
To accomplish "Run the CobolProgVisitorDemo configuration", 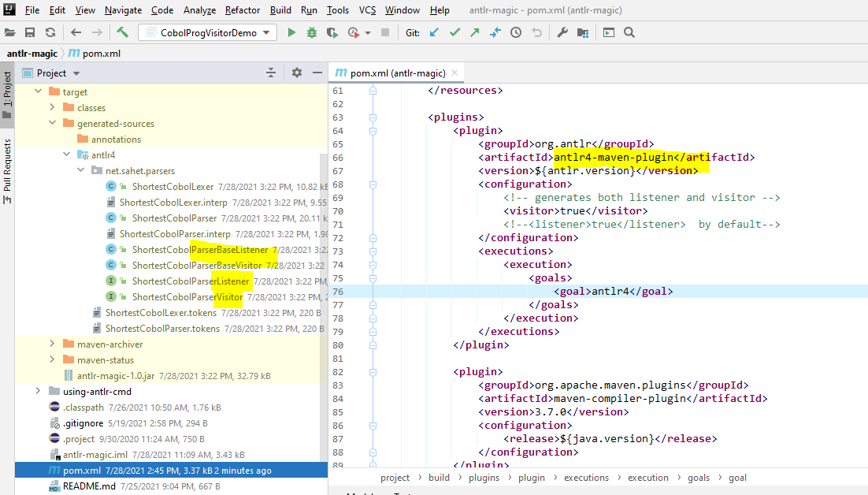I will coord(291,32).
